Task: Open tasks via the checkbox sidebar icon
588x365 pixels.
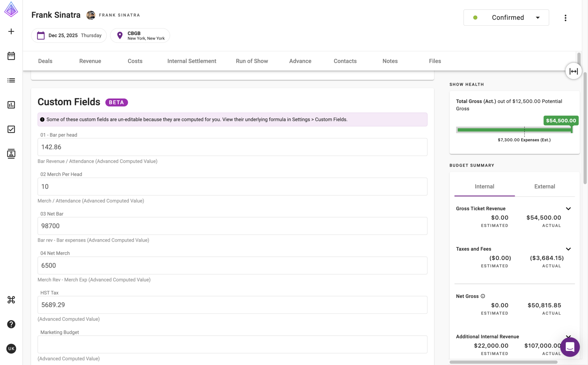Action: [x=11, y=129]
